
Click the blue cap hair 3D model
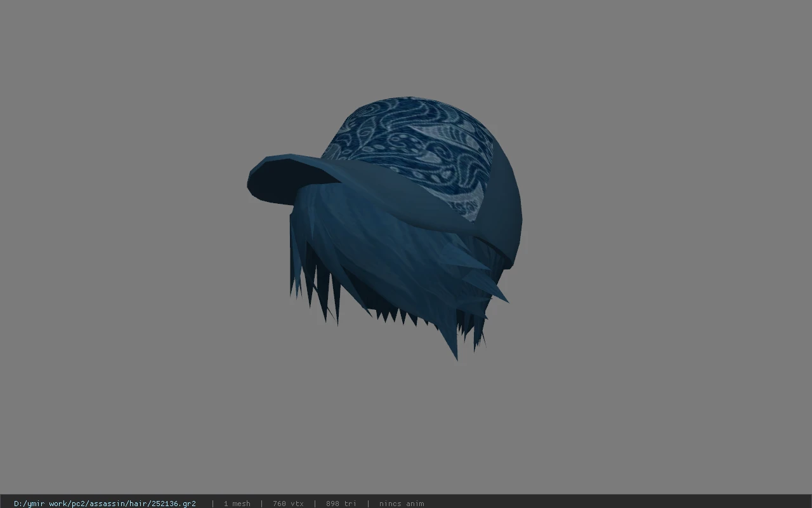pos(385,229)
